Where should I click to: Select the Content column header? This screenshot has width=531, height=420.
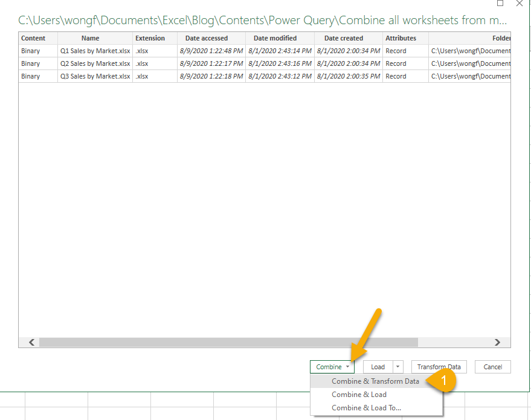point(33,38)
